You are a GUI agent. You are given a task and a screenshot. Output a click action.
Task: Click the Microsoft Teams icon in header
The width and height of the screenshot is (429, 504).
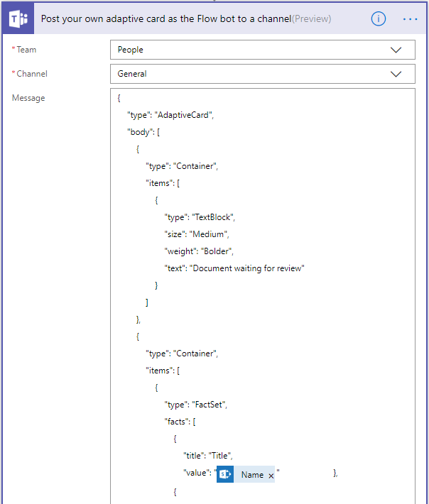pos(18,19)
